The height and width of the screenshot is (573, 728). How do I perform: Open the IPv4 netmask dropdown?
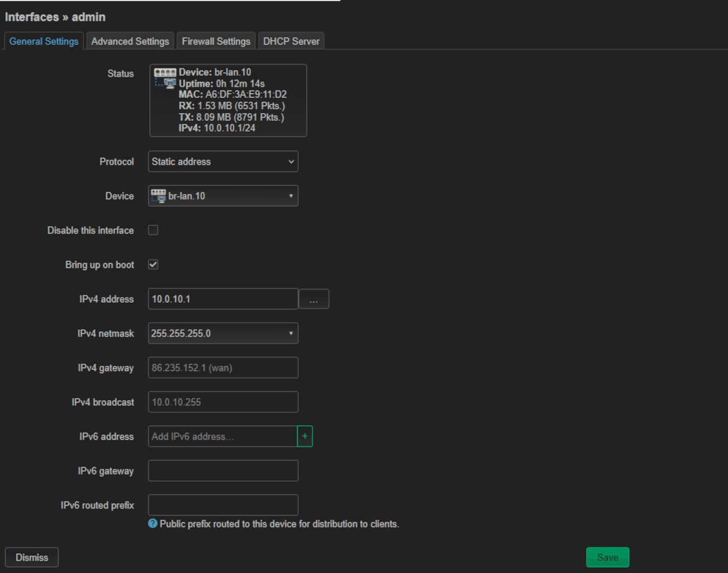click(223, 333)
